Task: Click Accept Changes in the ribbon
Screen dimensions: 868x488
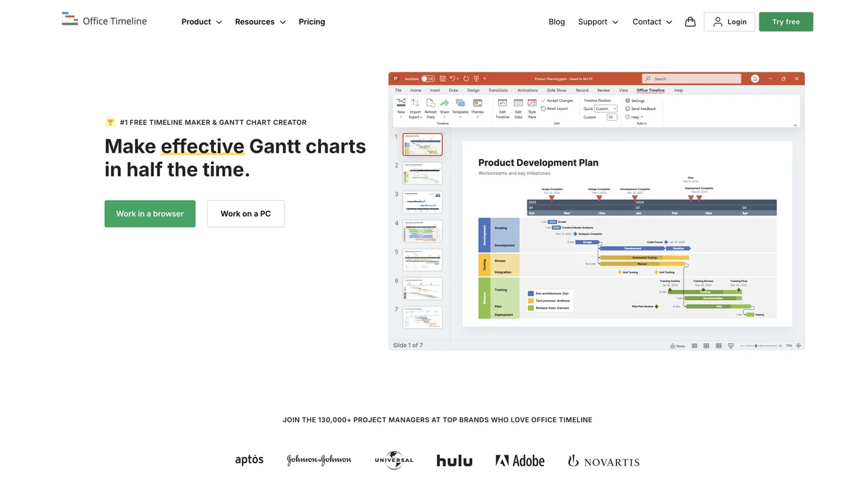Action: click(557, 100)
